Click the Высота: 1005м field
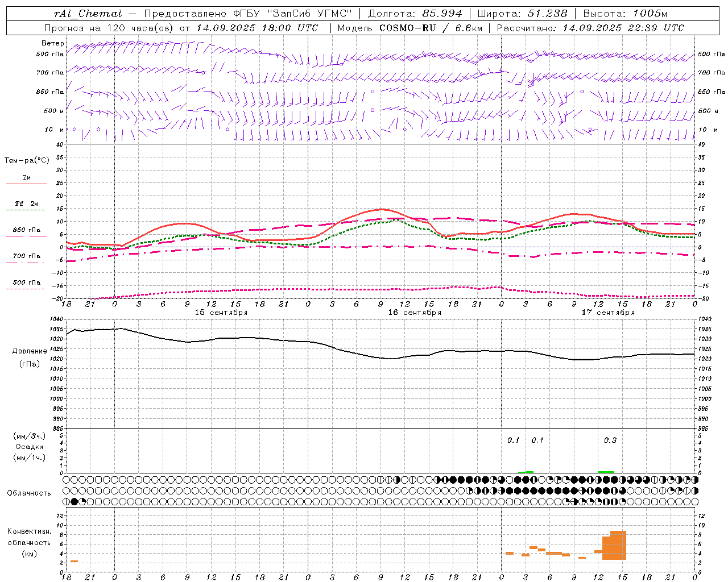Viewport: 728px width, 582px height. point(625,14)
